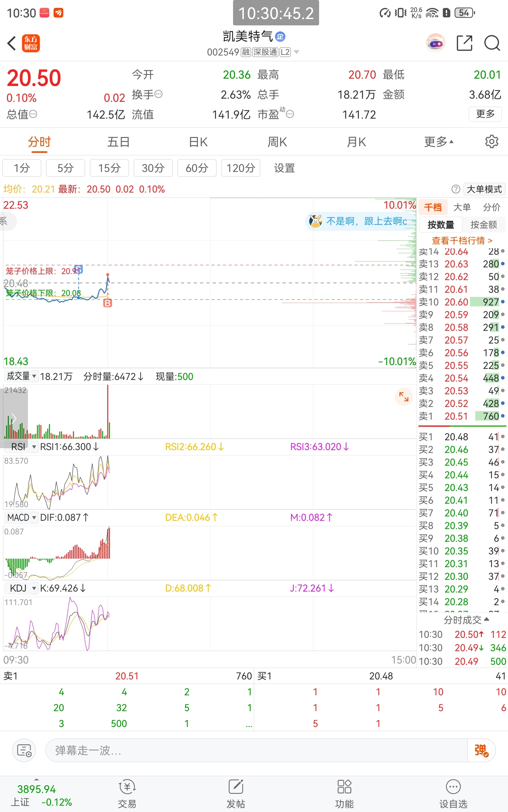
Task: Tap 卖10 row at 20.60
Action: coord(462,302)
